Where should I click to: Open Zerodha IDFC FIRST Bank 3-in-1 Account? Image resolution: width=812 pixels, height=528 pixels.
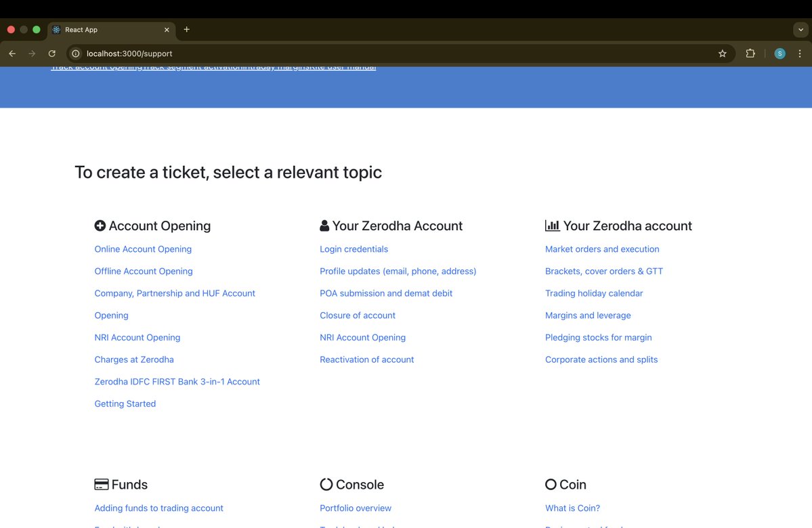click(177, 382)
